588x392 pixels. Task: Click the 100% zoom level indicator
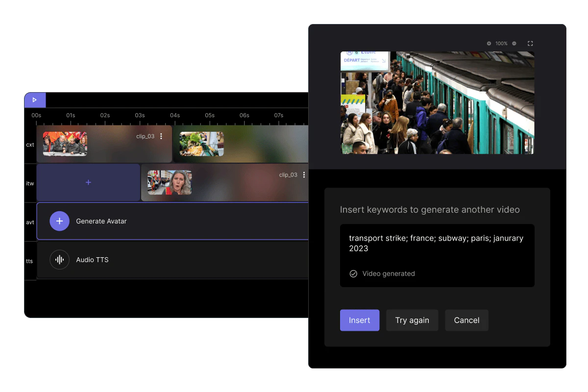[x=501, y=43]
